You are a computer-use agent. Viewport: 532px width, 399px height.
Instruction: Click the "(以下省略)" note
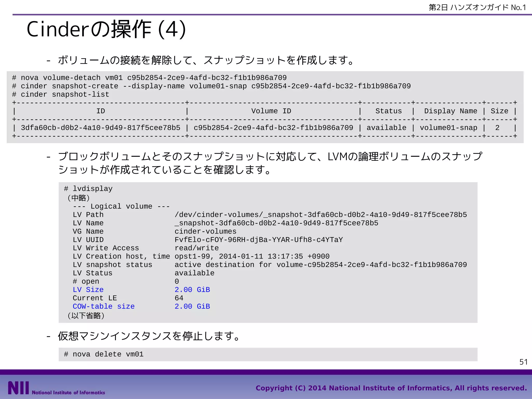pos(86,316)
